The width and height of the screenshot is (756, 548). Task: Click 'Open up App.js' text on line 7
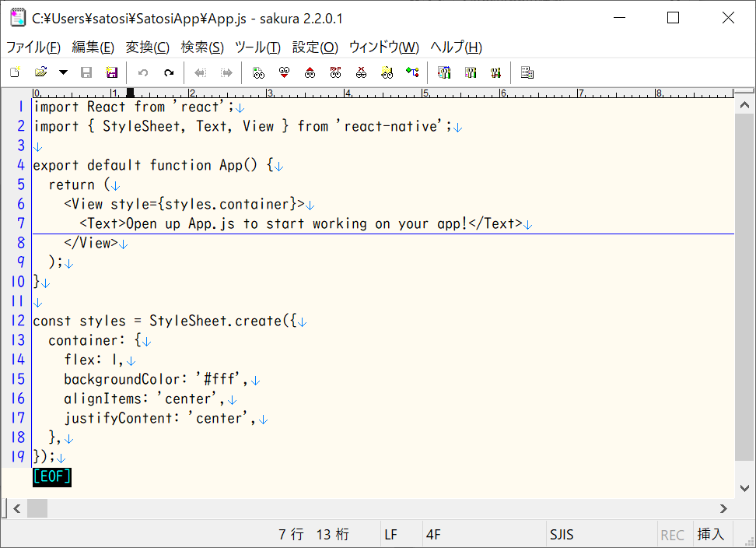click(180, 223)
